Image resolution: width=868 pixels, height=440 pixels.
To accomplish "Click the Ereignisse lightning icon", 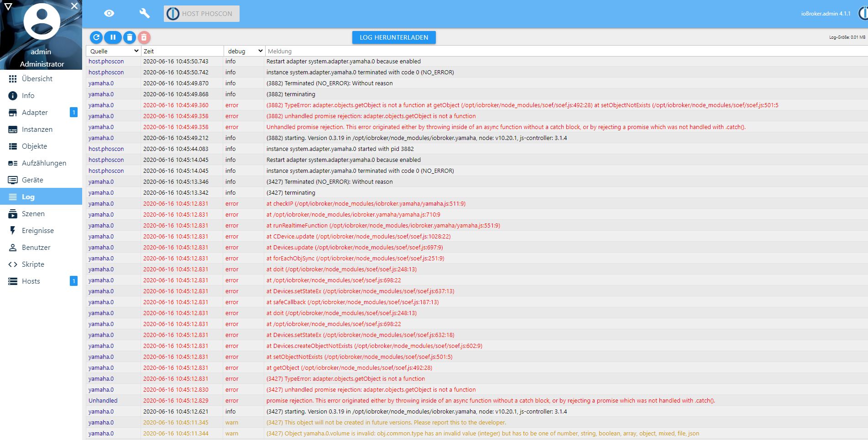I will (13, 231).
